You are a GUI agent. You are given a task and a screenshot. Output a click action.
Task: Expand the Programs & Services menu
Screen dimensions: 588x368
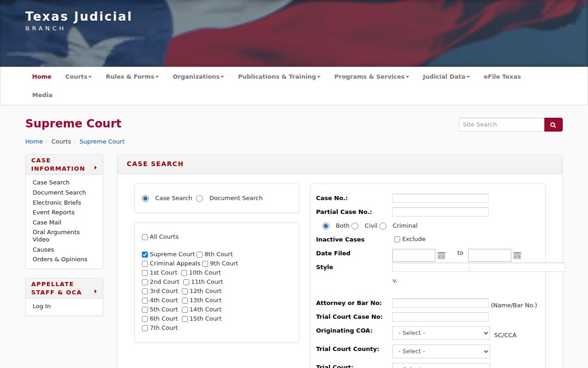(372, 77)
